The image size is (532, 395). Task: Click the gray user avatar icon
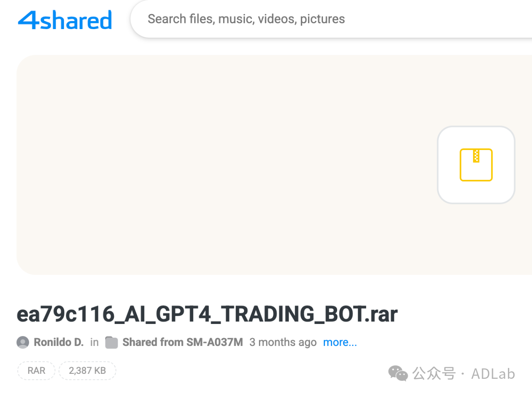tap(23, 342)
